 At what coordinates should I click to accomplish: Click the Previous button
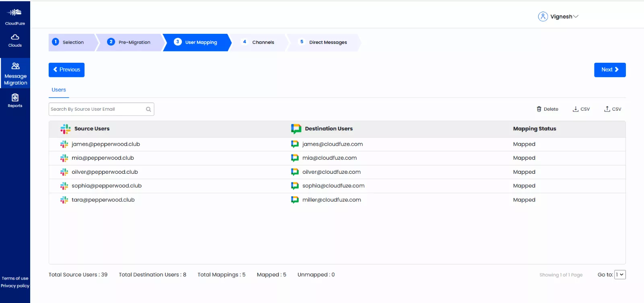coord(66,70)
